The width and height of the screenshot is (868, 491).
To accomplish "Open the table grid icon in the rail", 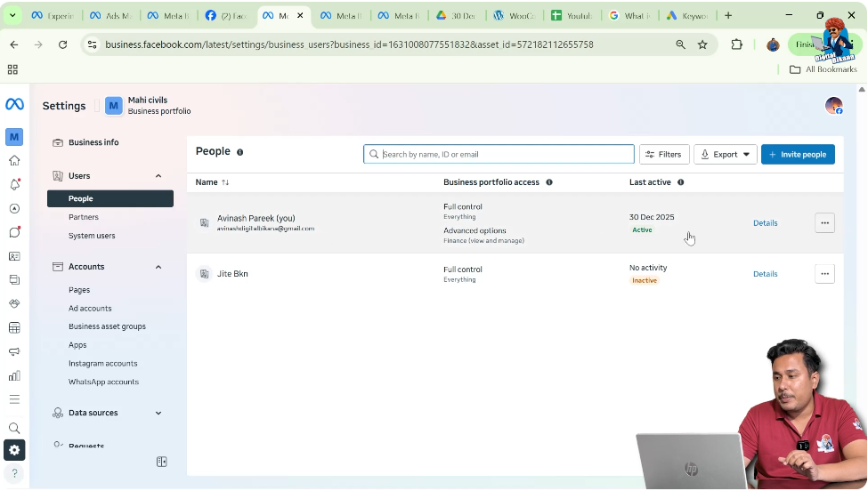I will [14, 327].
